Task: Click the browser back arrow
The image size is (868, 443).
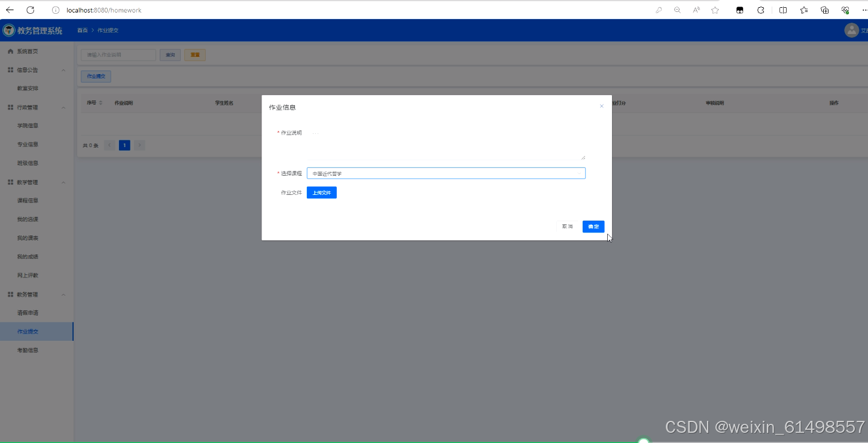Action: pos(10,10)
